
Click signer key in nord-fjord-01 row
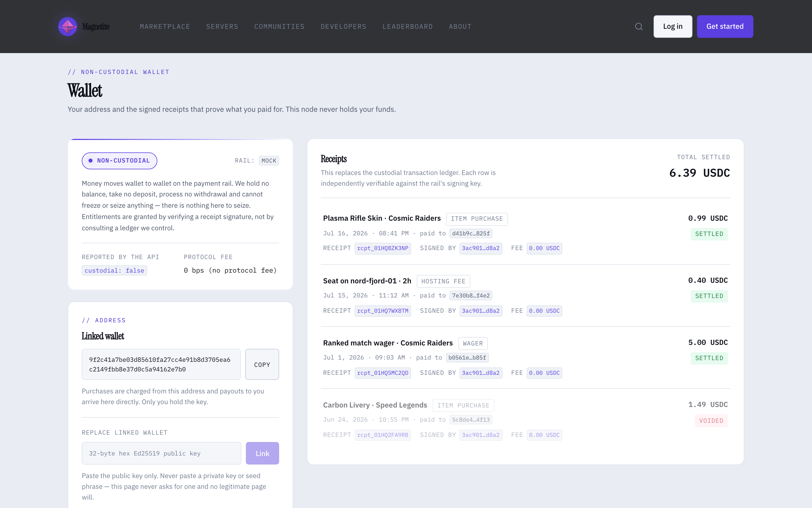pyautogui.click(x=480, y=311)
